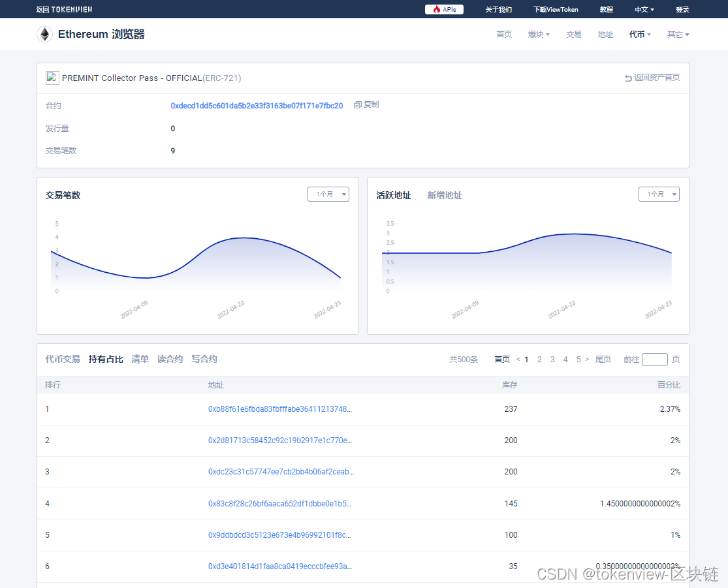Expand the 中文 language dropdown
This screenshot has width=728, height=588.
coord(644,9)
